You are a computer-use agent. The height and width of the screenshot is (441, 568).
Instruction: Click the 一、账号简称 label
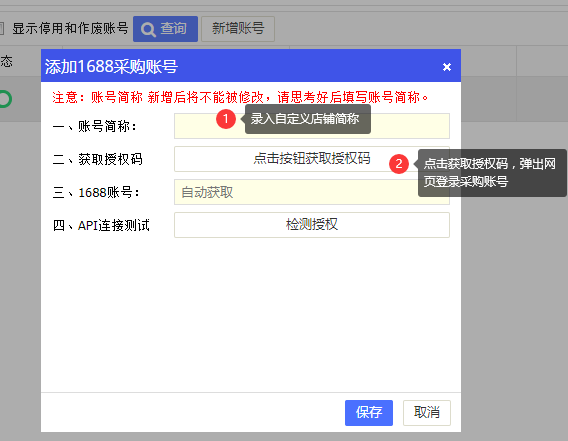(x=95, y=126)
